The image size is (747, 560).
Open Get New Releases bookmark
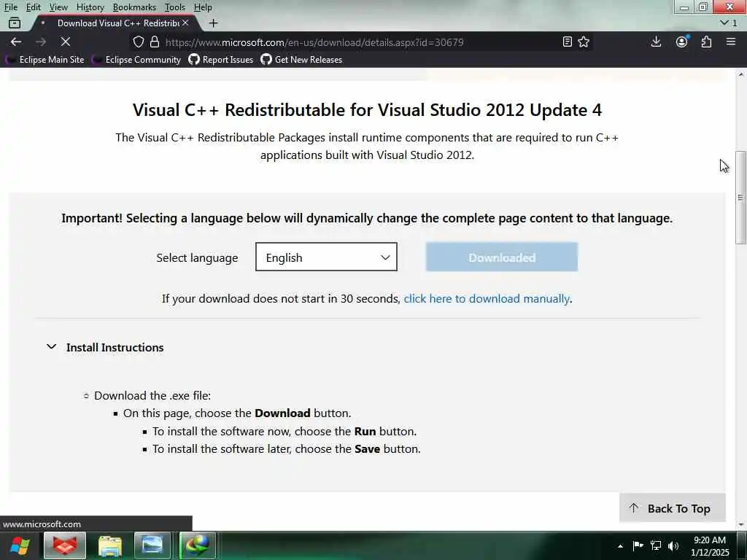(x=301, y=60)
